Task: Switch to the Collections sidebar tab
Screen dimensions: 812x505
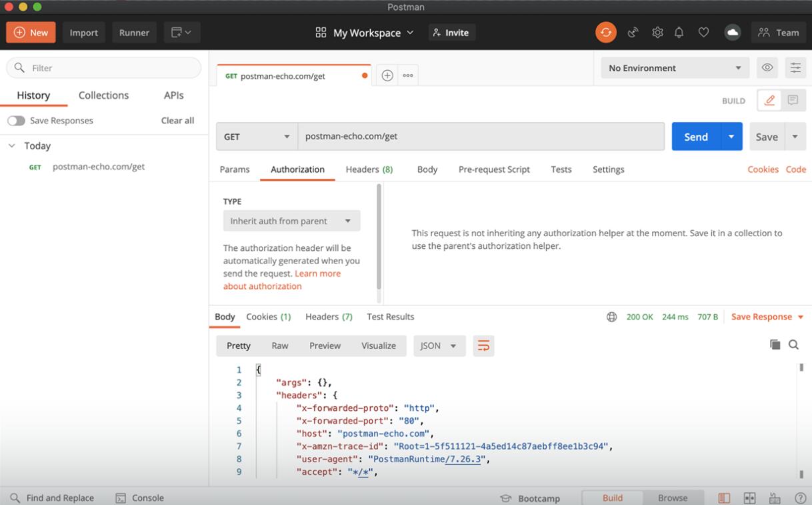Action: click(x=103, y=95)
